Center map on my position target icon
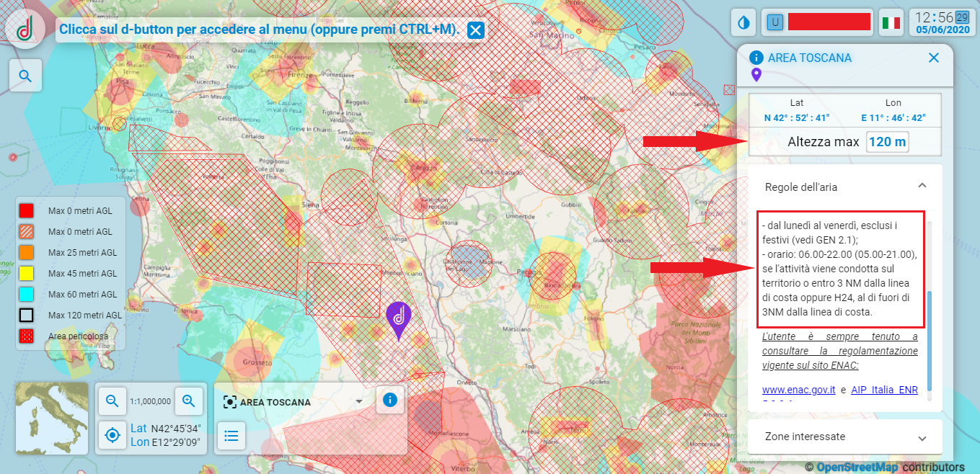Screen dimensions: 980x474 click(x=112, y=435)
